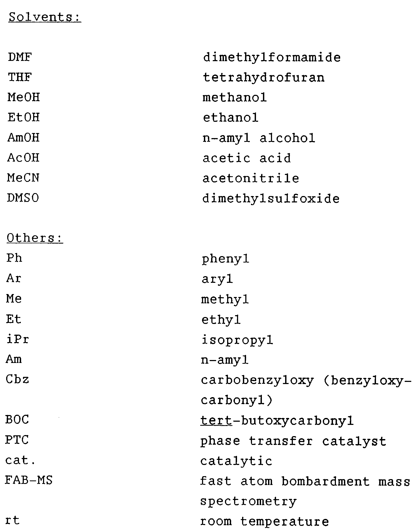Image resolution: width=419 pixels, height=532 pixels.
Task: Click the word catalytic
Action: (x=236, y=461)
